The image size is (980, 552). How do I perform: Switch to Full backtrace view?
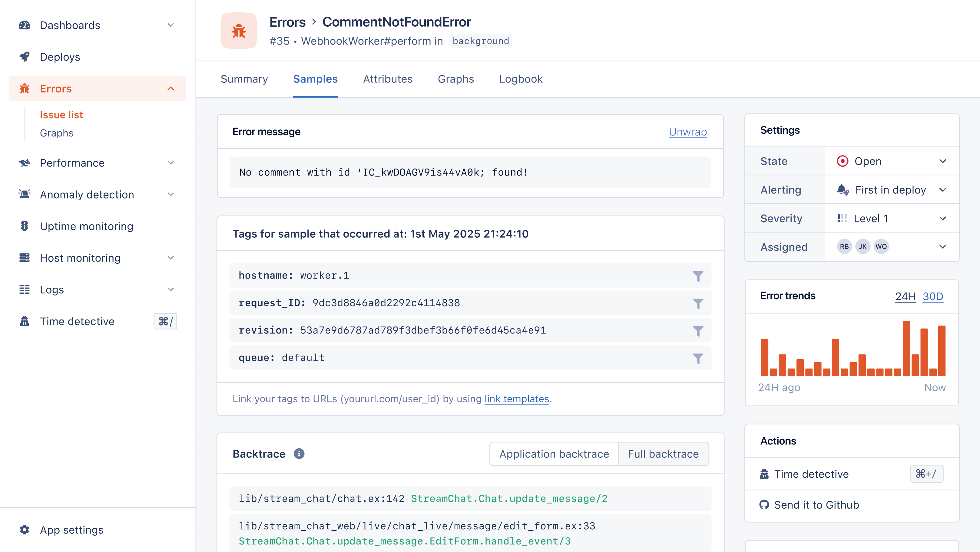[663, 454]
